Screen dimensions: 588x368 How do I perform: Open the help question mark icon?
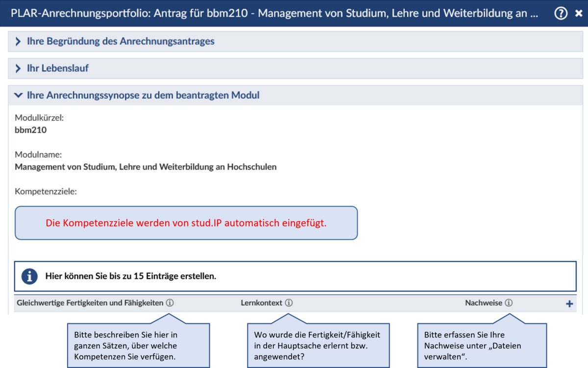point(561,13)
